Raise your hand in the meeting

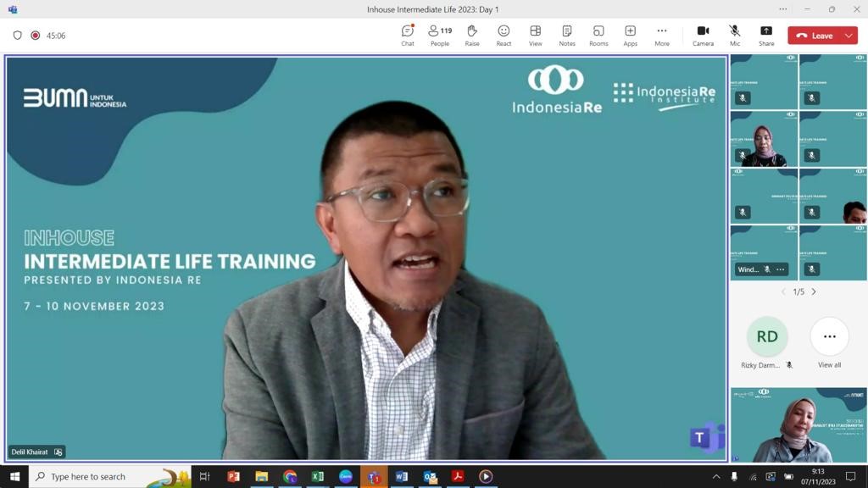pyautogui.click(x=471, y=36)
